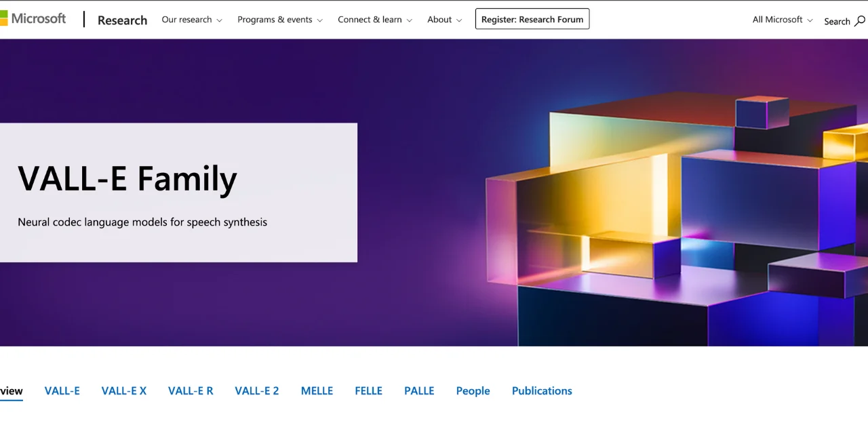Switch to the VALL-E tab
This screenshot has height=427, width=868.
[62, 391]
